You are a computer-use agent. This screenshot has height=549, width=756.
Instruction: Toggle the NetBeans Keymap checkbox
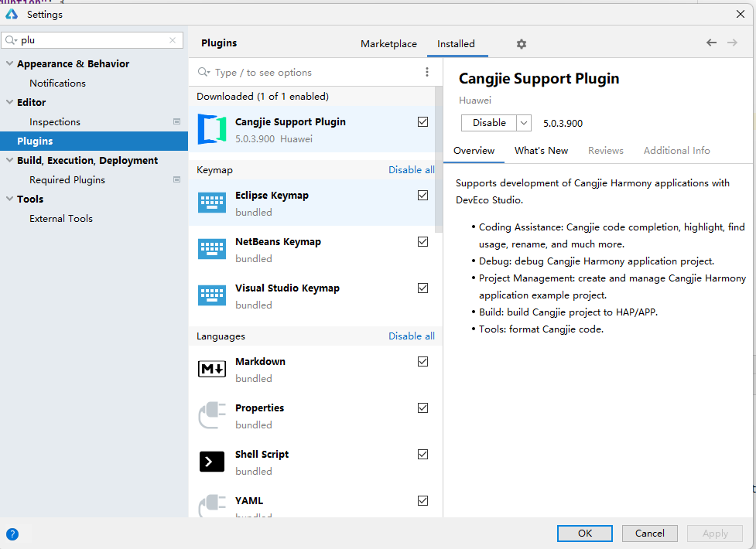(x=422, y=242)
